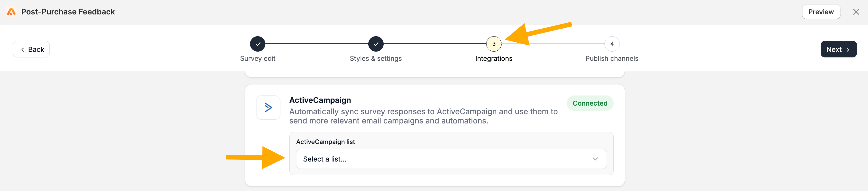The width and height of the screenshot is (868, 191).
Task: Proceed with the Next button
Action: (x=838, y=49)
